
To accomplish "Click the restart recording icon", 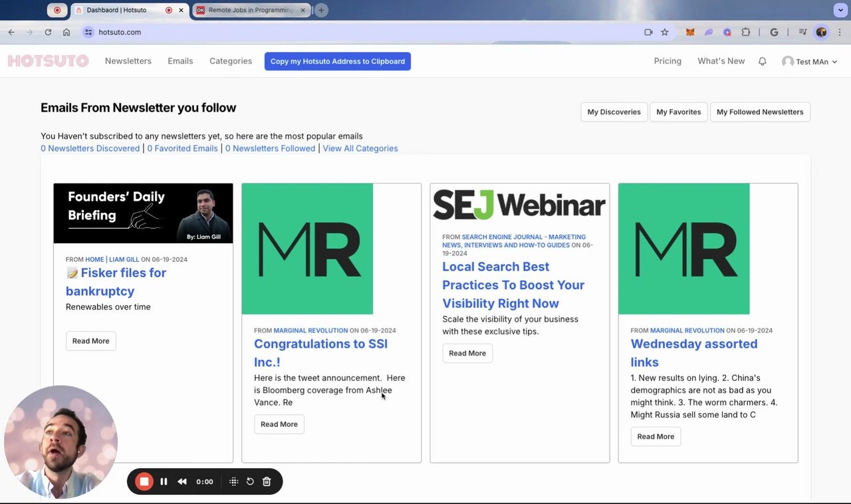I will click(x=250, y=481).
